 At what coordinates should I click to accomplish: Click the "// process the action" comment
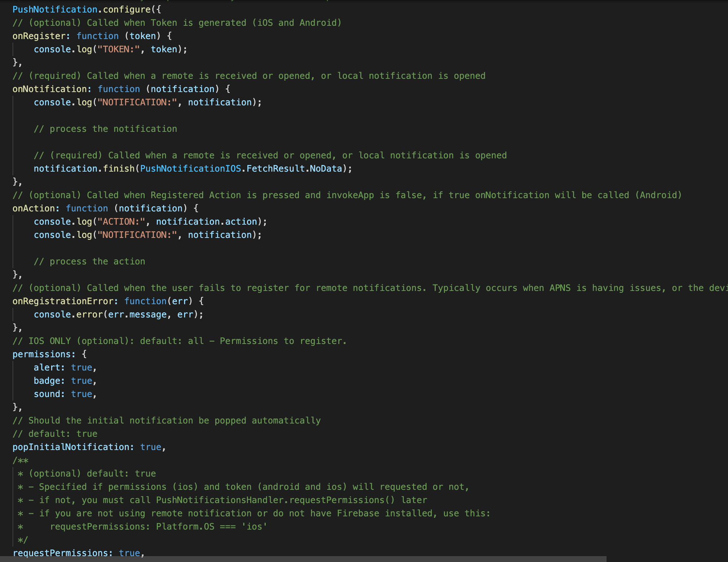[x=89, y=261]
